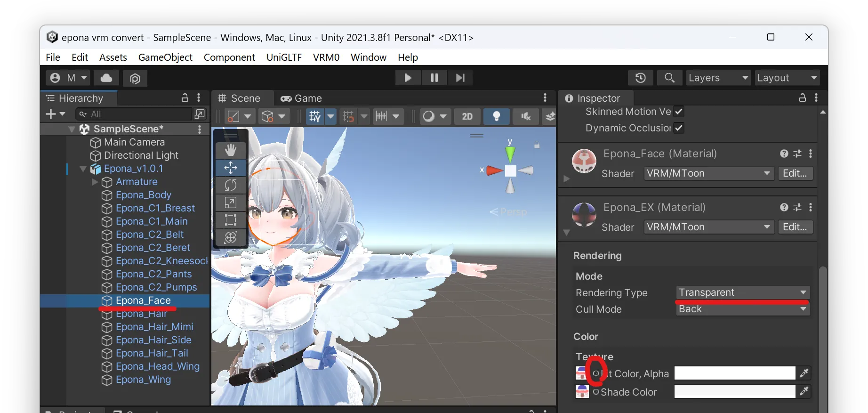
Task: Select the Lit Color texture thumbnail
Action: click(x=582, y=373)
